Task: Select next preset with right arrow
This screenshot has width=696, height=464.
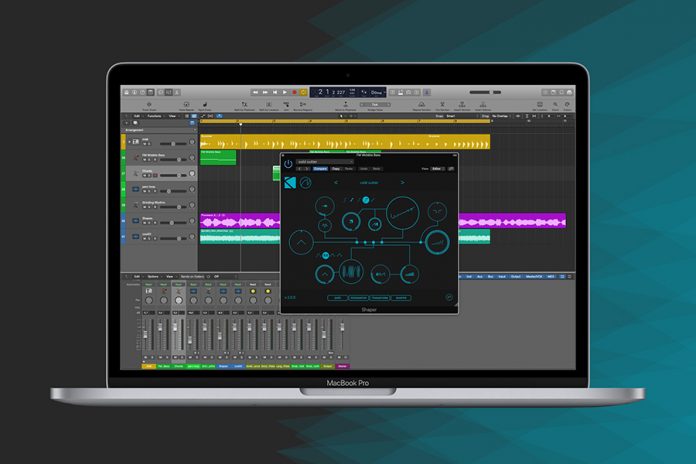Action: 403,183
